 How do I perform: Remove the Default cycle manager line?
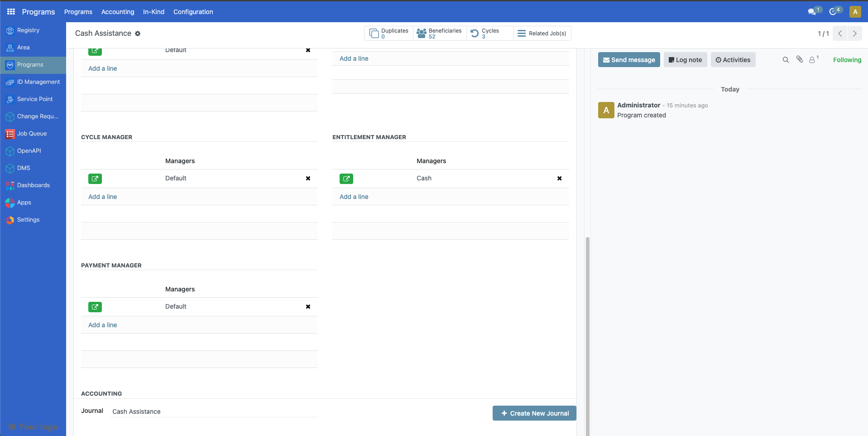pos(308,179)
